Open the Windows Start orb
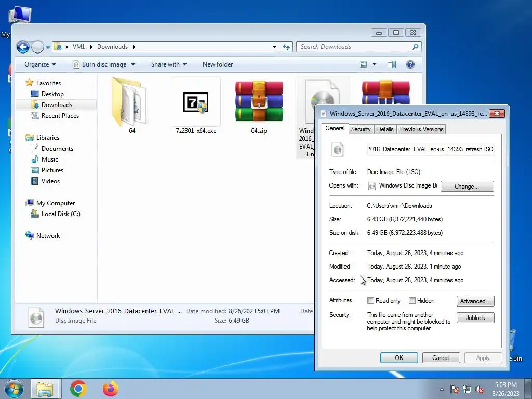Viewport: 532px width, 399px height. 14,389
